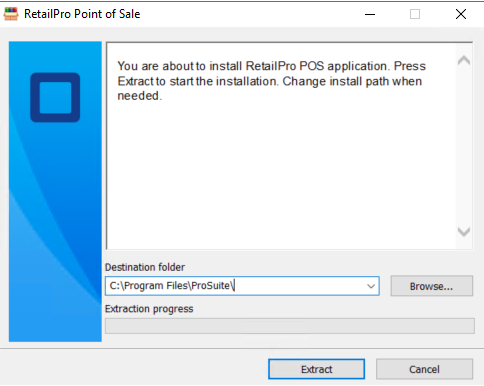484x386 pixels.
Task: Click the Extract button
Action: 316,369
